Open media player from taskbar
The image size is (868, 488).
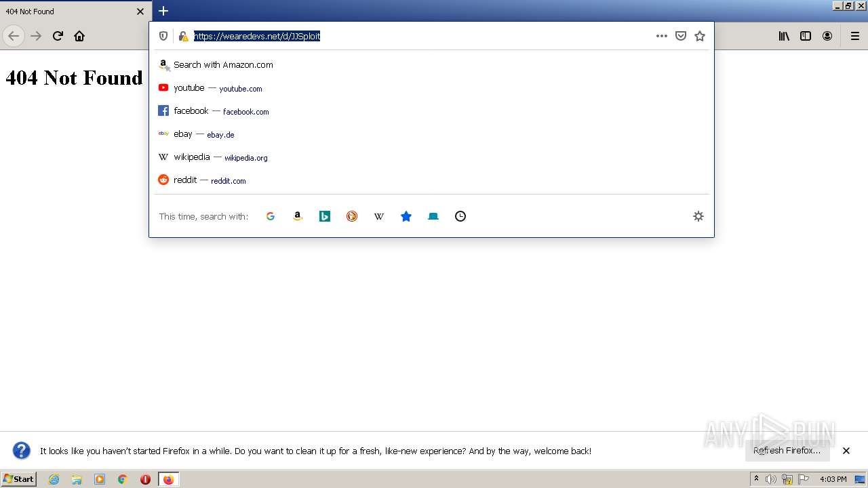point(100,479)
